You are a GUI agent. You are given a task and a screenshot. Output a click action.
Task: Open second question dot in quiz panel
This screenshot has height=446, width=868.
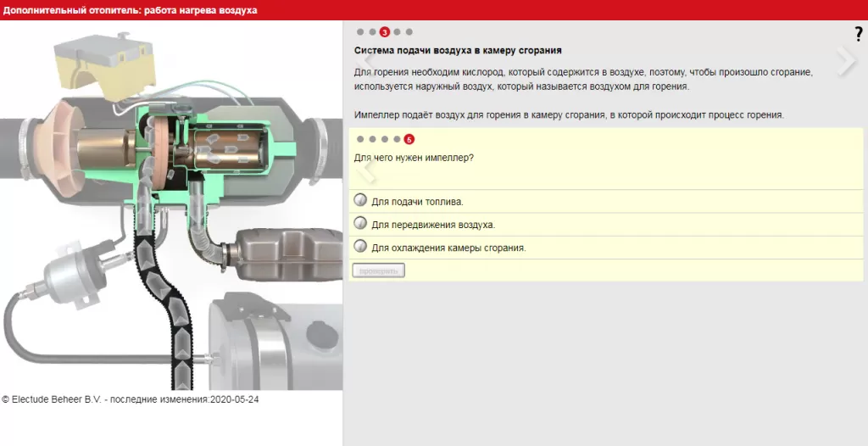click(x=373, y=139)
